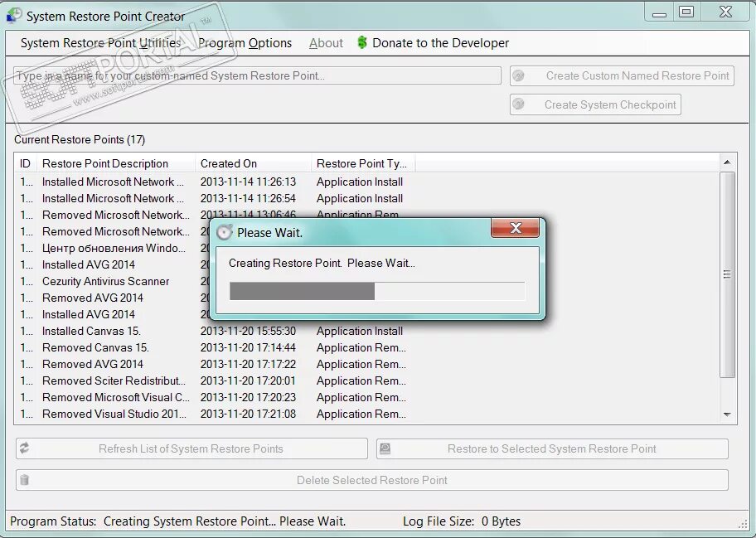The width and height of the screenshot is (756, 538).
Task: Click disc icon on Create Custom Named button
Action: 518,75
